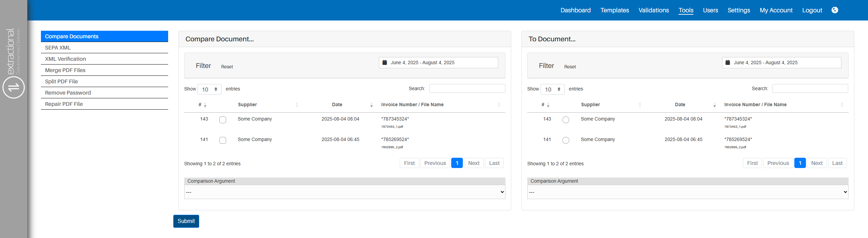Select radio button for entry 143
Image resolution: width=868 pixels, height=238 pixels.
click(566, 120)
